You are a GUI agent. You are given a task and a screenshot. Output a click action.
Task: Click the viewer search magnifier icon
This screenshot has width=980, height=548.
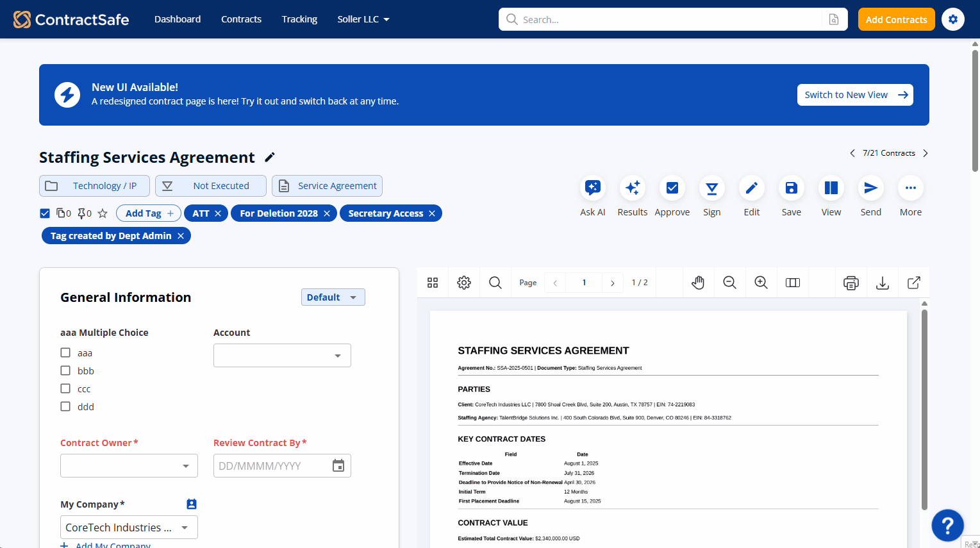(495, 283)
